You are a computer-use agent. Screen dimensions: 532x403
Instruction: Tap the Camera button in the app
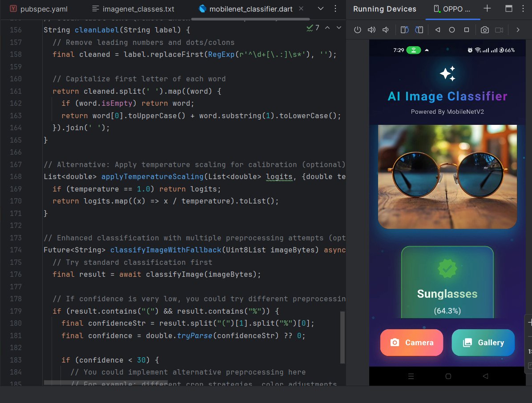click(411, 342)
